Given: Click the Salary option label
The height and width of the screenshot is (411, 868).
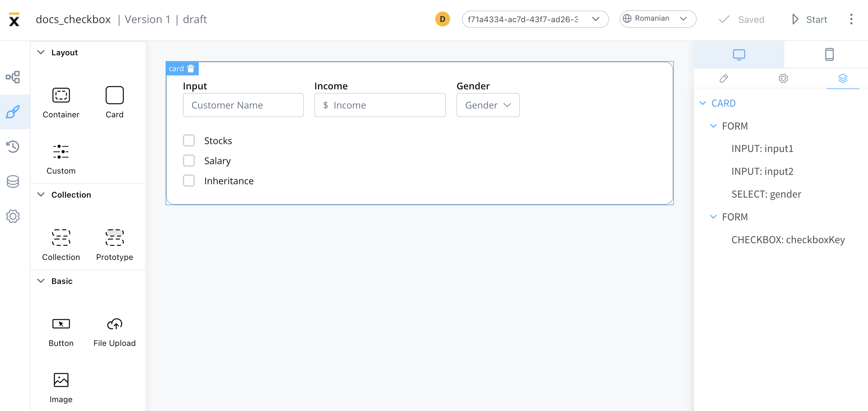Looking at the screenshot, I should pos(217,161).
